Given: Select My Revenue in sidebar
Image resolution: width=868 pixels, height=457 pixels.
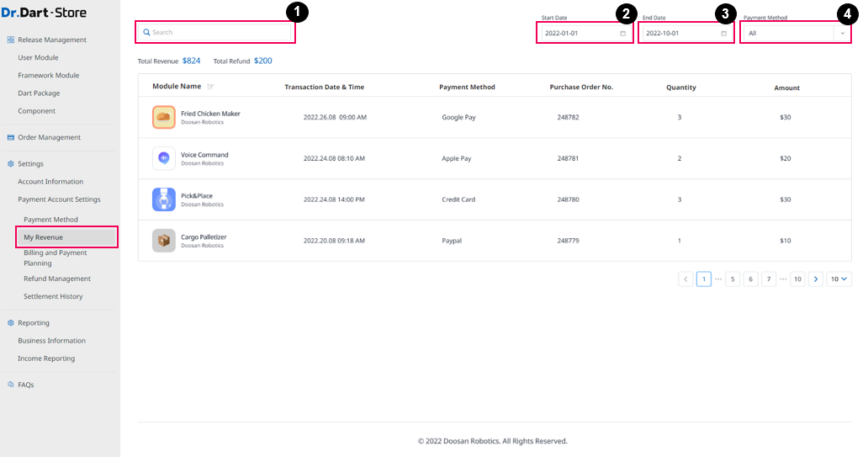Looking at the screenshot, I should (66, 237).
